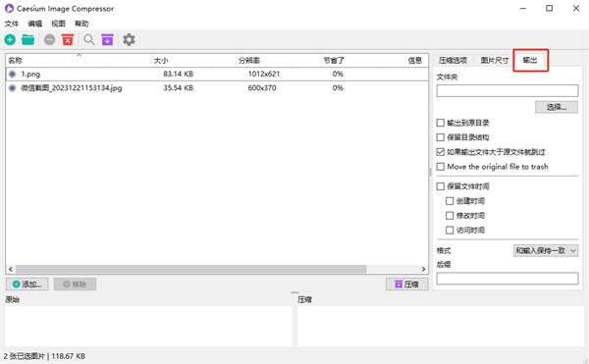The height and width of the screenshot is (364, 589).
Task: Click the 1012x621 resolution cell
Action: [x=264, y=74]
